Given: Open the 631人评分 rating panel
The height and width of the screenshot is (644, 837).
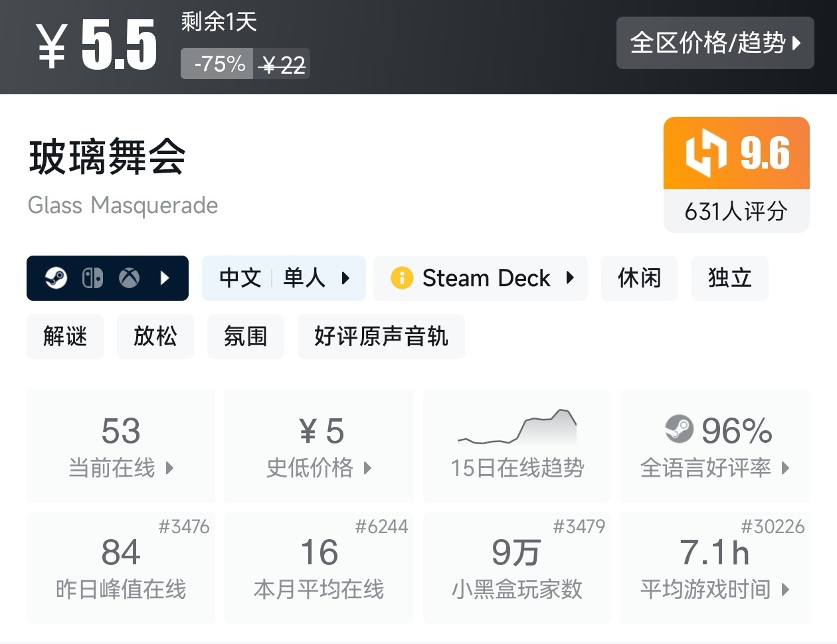Looking at the screenshot, I should 736,211.
